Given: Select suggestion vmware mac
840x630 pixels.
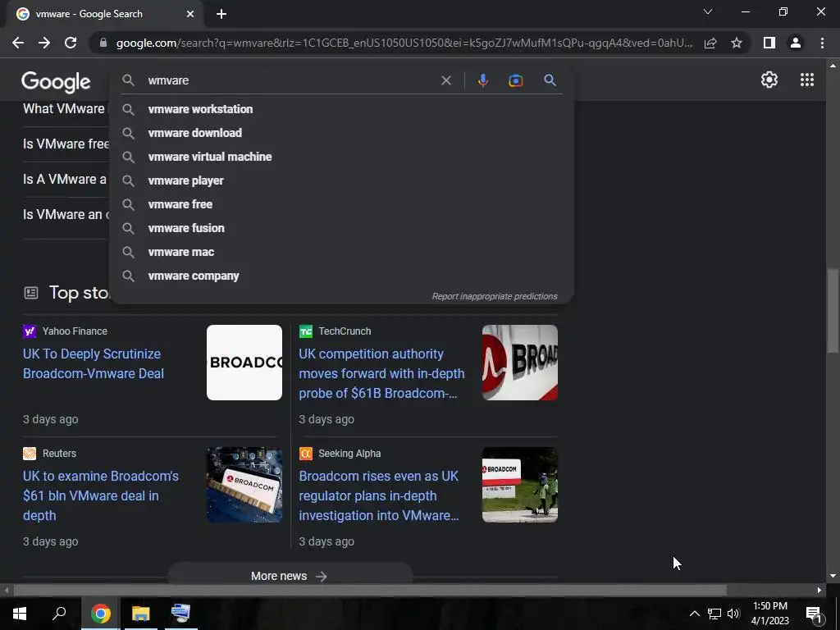Looking at the screenshot, I should coord(342,252).
